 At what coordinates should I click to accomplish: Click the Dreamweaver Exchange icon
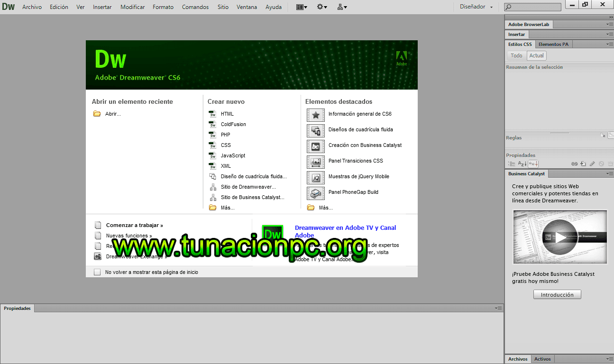(98, 256)
